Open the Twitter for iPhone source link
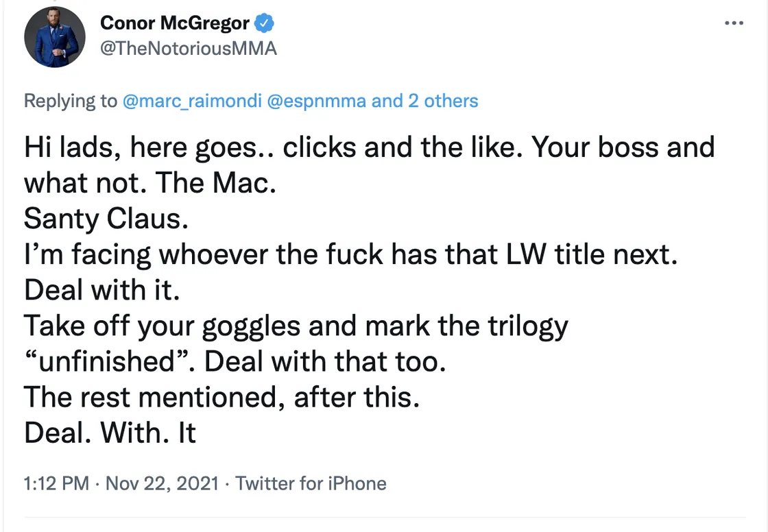Image resolution: width=768 pixels, height=532 pixels. pos(311,484)
